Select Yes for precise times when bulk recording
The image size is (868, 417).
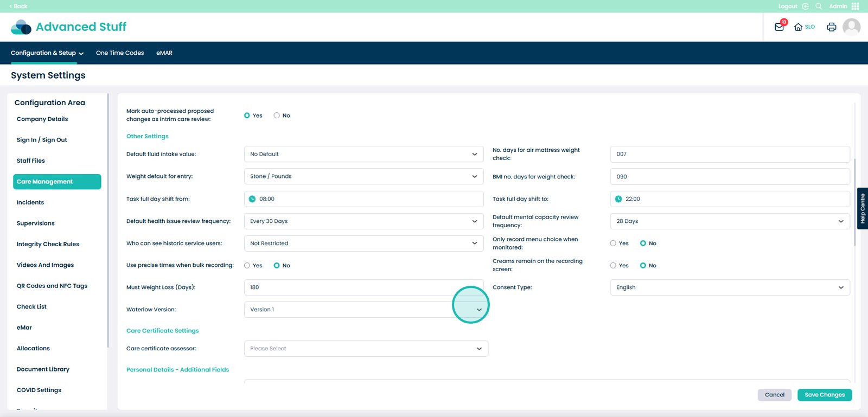247,266
